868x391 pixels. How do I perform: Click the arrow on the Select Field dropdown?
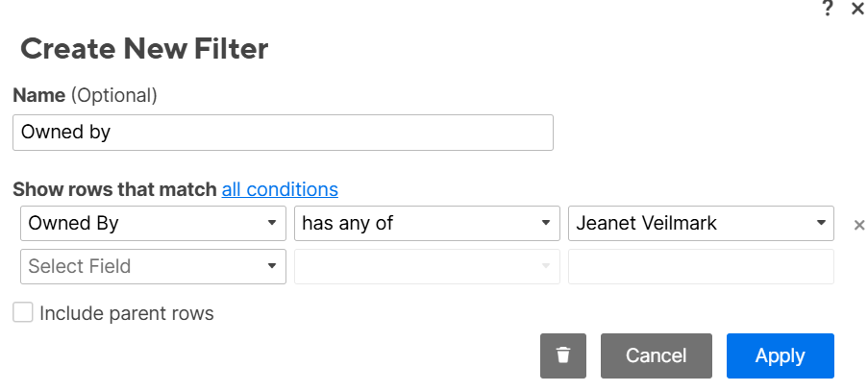pyautogui.click(x=272, y=266)
